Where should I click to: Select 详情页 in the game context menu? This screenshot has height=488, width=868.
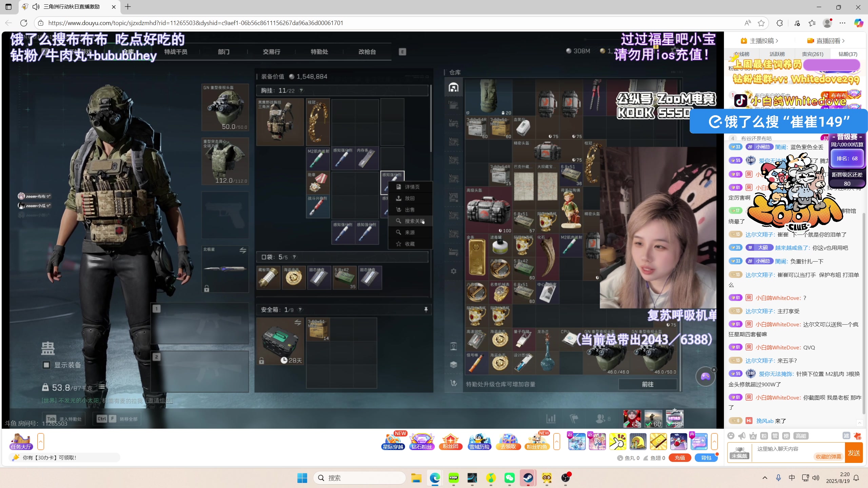tap(410, 187)
